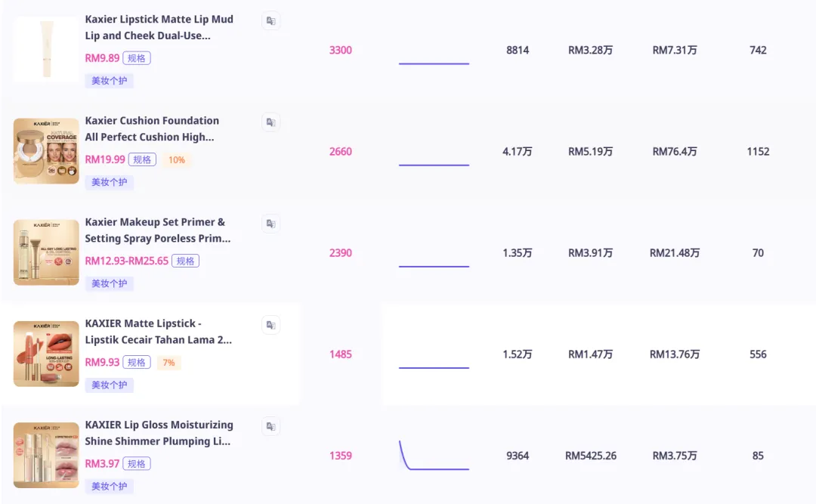Viewport: 816px width, 504px height.
Task: Click 规格 button next to RM12.93-RM25.65
Action: pyautogui.click(x=185, y=261)
